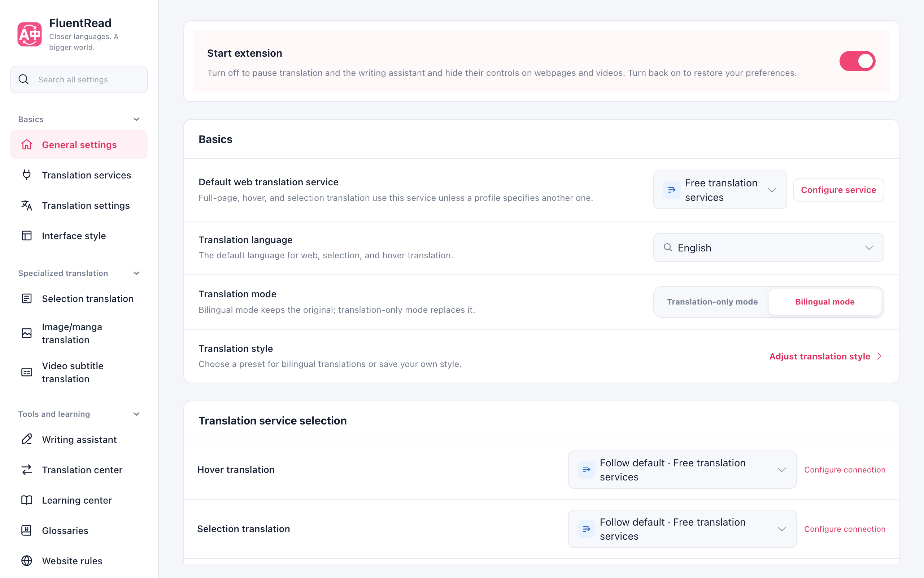This screenshot has height=578, width=924.
Task: Click the Translation settings language icon
Action: point(27,205)
